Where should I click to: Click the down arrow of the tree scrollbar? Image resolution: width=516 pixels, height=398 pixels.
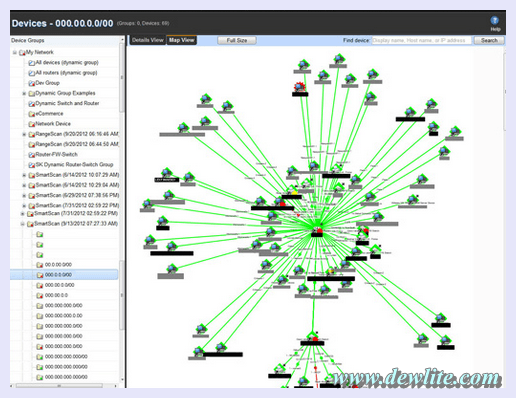coord(122,380)
